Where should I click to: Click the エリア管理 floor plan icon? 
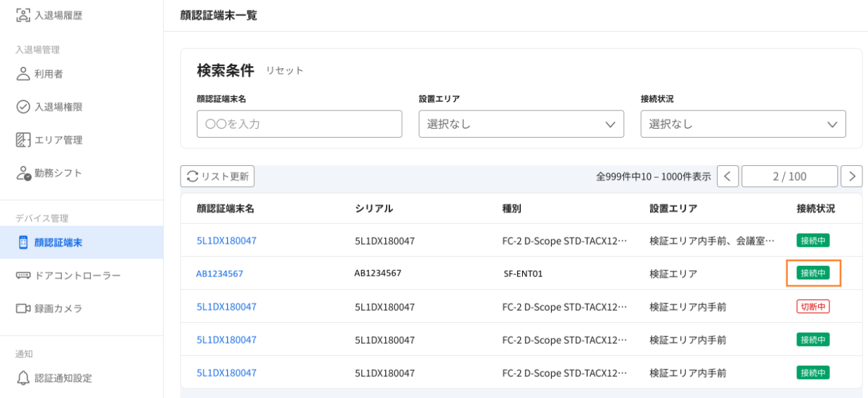click(x=23, y=140)
